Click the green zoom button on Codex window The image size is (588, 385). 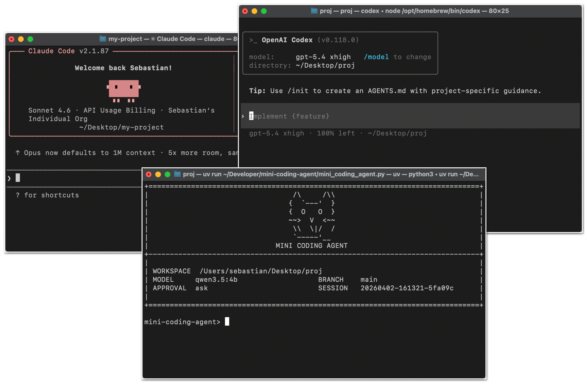pyautogui.click(x=264, y=11)
